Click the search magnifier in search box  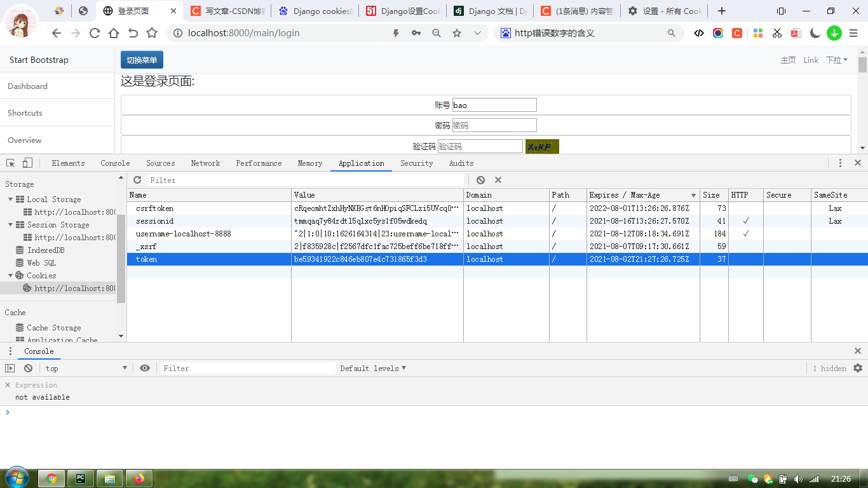click(x=672, y=33)
